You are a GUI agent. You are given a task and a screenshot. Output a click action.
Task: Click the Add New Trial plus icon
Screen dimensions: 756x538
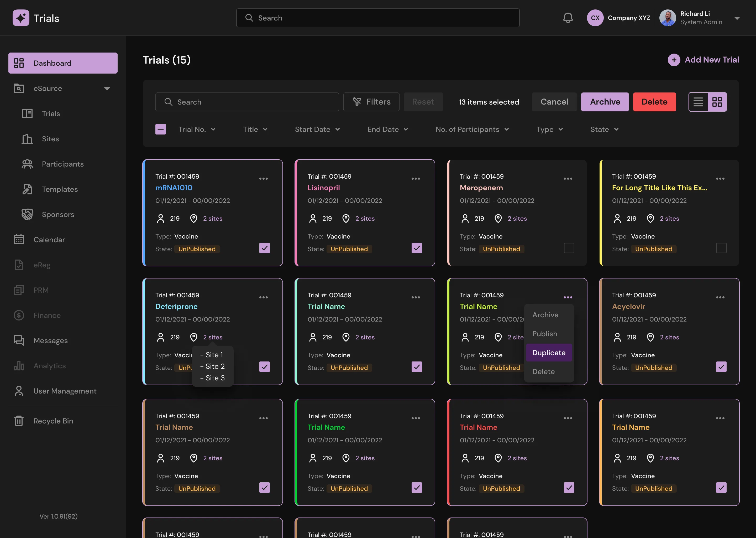(x=674, y=60)
